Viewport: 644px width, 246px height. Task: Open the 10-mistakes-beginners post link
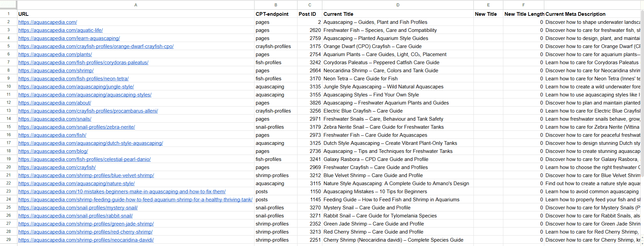122,192
